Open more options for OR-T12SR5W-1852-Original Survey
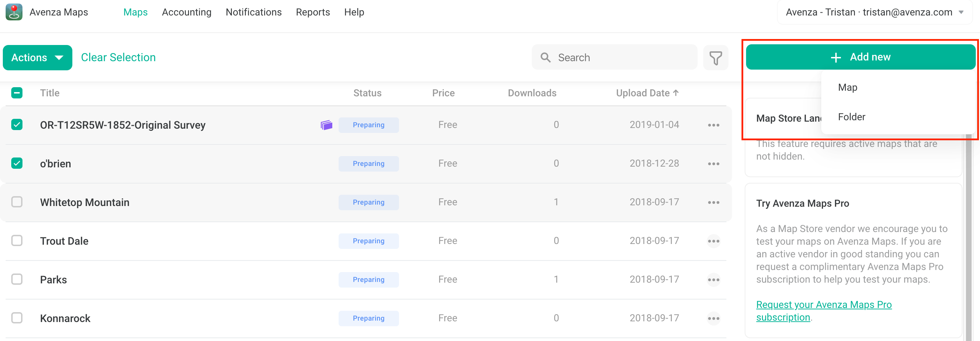 713,125
